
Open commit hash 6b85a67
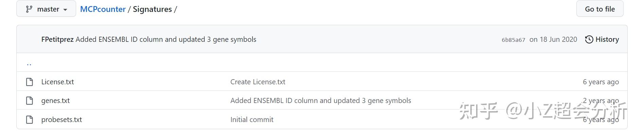[x=513, y=40]
